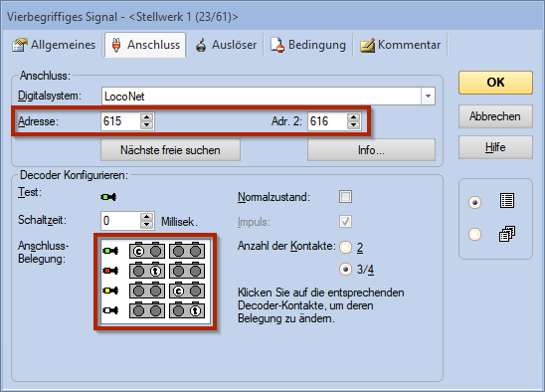The width and height of the screenshot is (545, 392).
Task: Click the white signal state in Anschluss-Belegung
Action: (x=110, y=309)
